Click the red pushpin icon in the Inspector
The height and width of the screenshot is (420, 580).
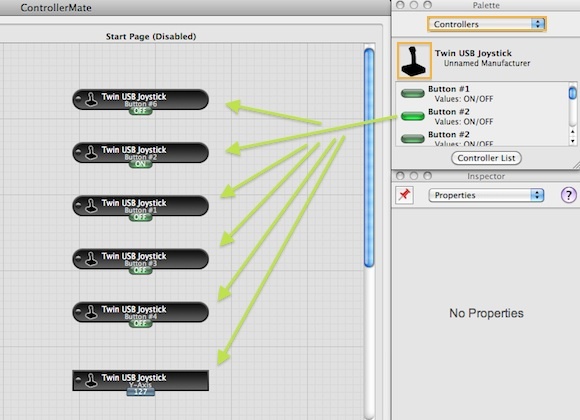404,195
